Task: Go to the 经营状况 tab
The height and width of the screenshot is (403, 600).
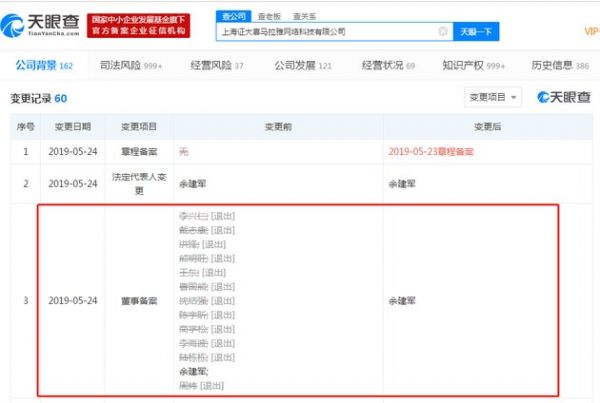Action: pos(385,65)
